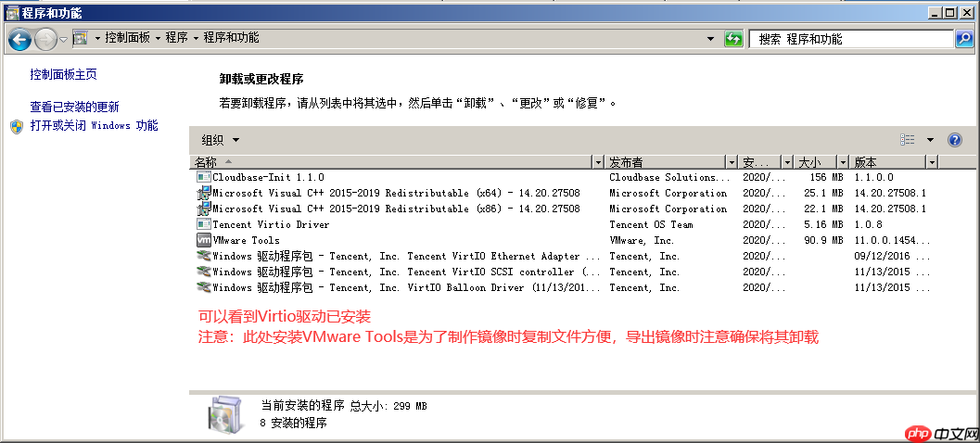This screenshot has width=980, height=443.
Task: Click the 8 安装的程序 status text
Action: 294,423
